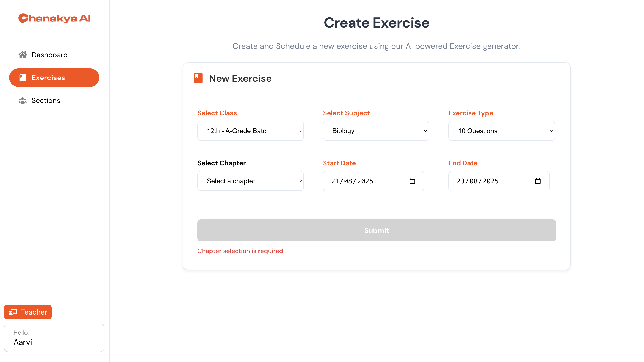Open the End Date calendar picker icon

tap(538, 181)
